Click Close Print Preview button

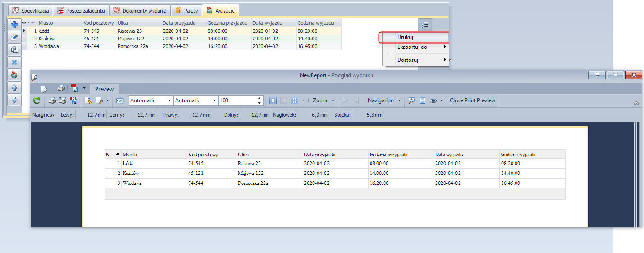coord(472,101)
